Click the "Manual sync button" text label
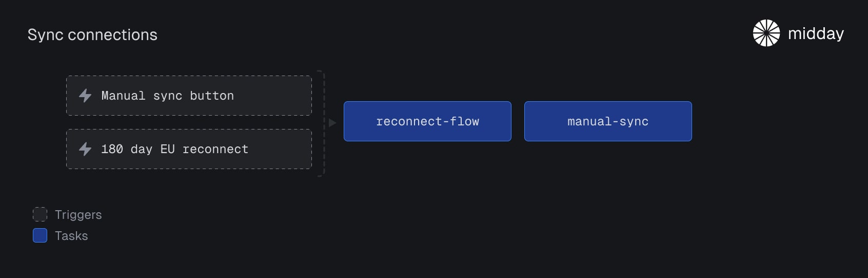 (168, 96)
